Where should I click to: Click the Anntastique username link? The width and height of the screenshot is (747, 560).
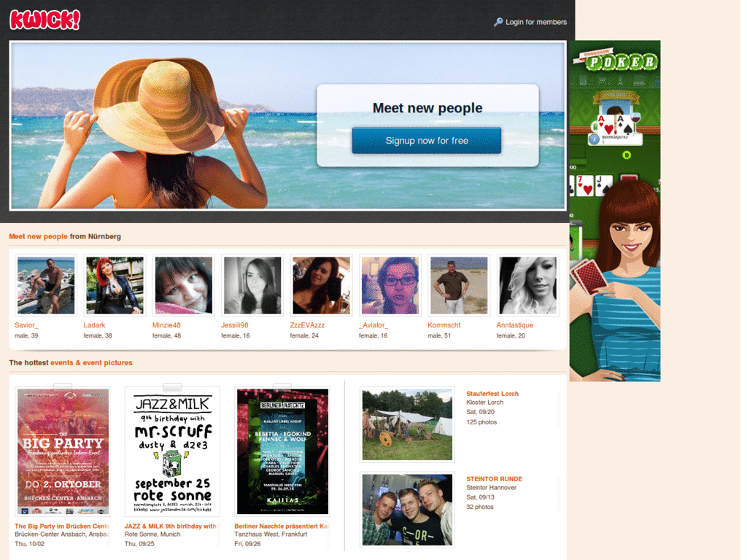(x=515, y=325)
